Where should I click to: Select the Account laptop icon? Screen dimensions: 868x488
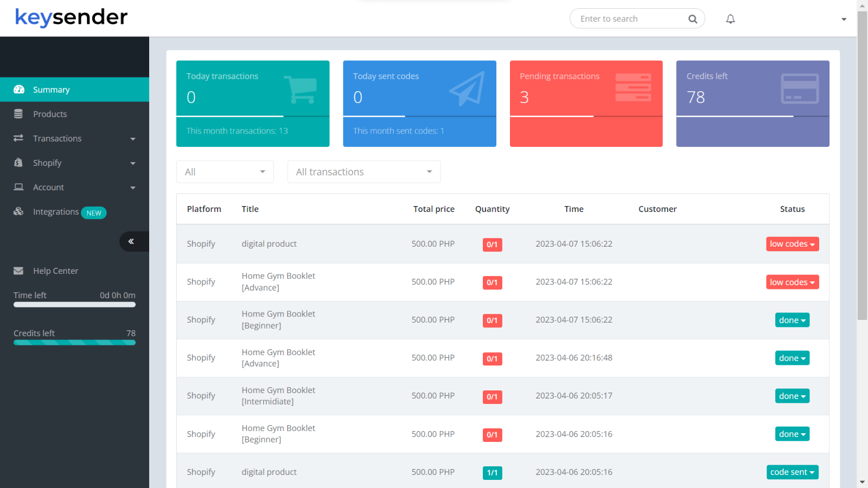point(18,187)
